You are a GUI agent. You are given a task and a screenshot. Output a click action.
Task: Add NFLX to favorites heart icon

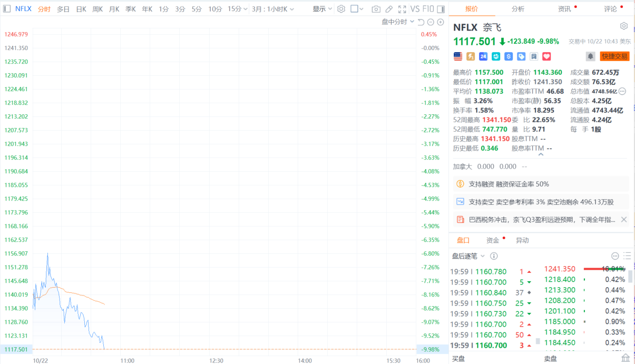(546, 56)
